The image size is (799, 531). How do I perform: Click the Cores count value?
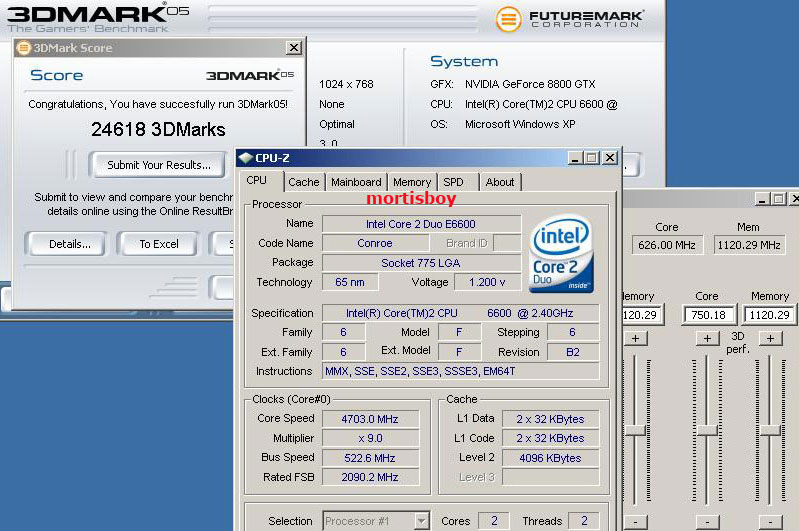[494, 521]
